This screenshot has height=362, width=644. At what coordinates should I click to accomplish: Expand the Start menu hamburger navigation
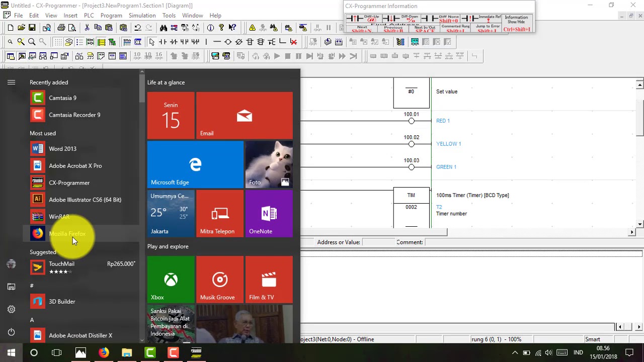11,82
